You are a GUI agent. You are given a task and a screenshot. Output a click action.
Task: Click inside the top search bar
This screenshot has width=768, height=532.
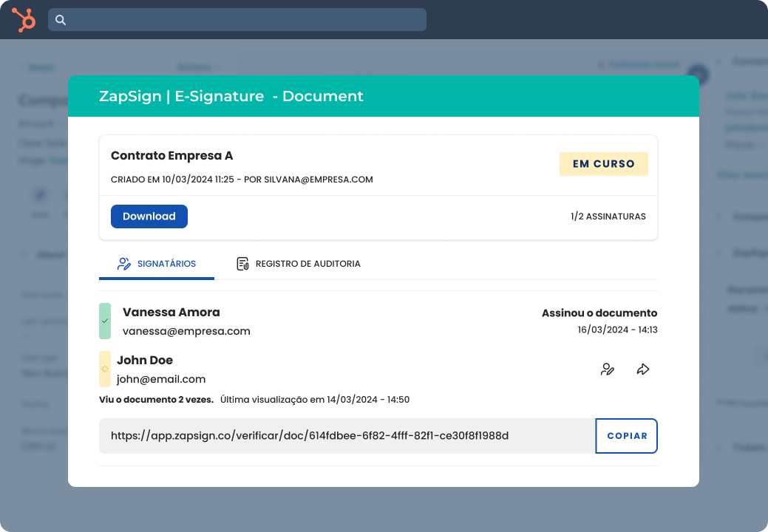237,20
